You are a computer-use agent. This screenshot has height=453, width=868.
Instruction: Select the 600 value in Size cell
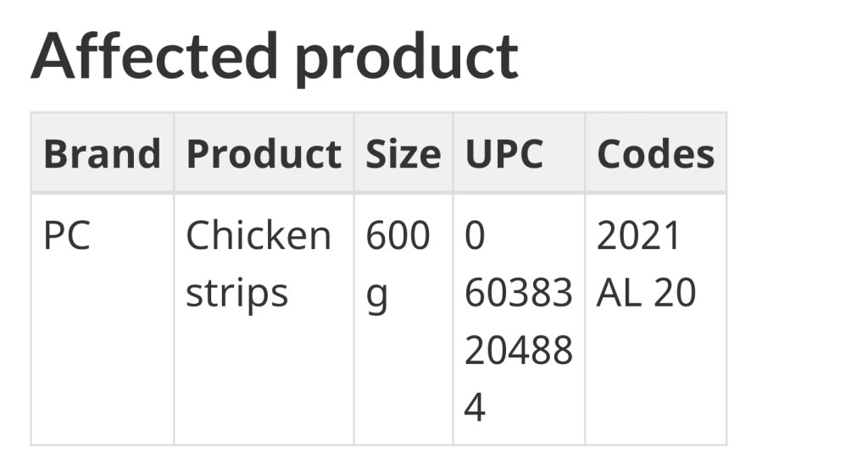[x=398, y=235]
